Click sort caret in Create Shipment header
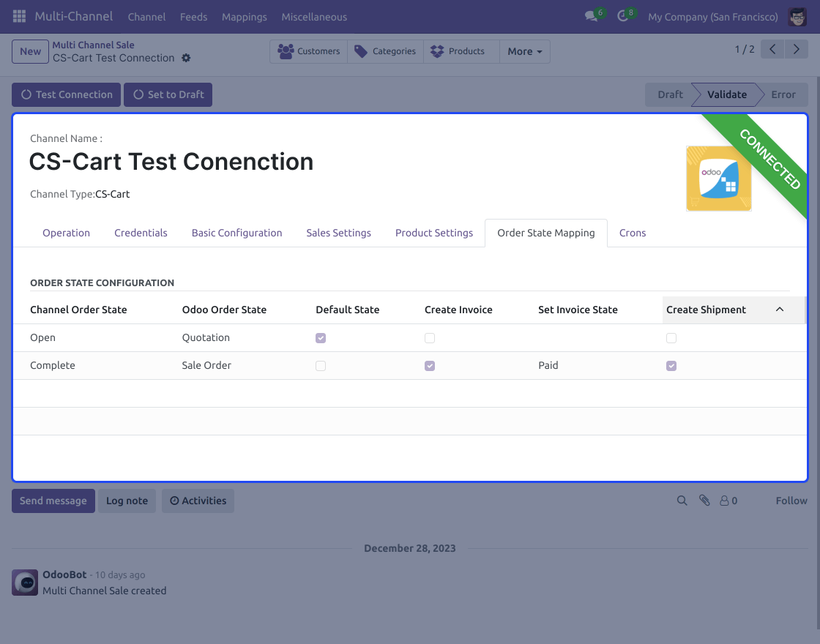Screen dimensions: 820x644 click(779, 310)
